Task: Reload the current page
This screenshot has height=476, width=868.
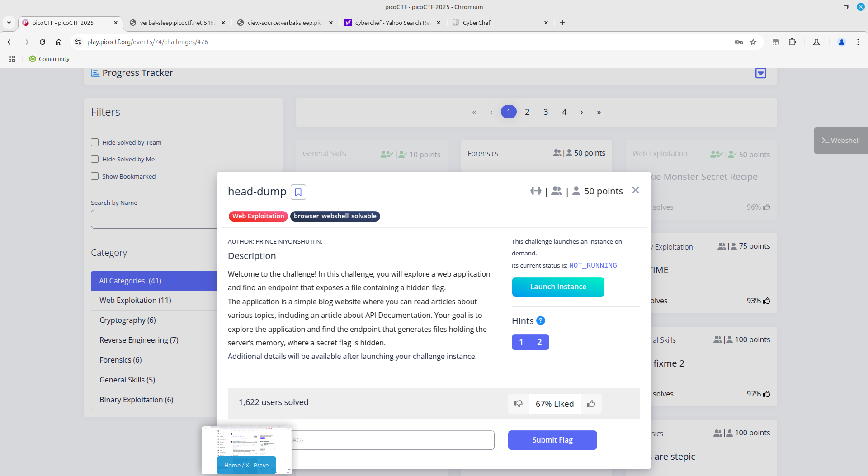Action: click(x=42, y=42)
